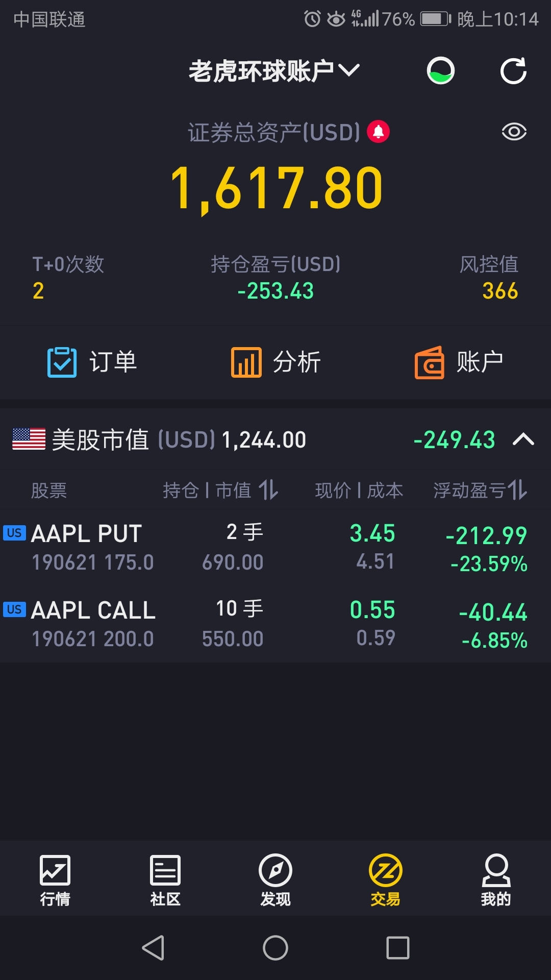Screen dimensions: 551x980
Task: Open 分析 analysis chart icon
Action: (275, 362)
